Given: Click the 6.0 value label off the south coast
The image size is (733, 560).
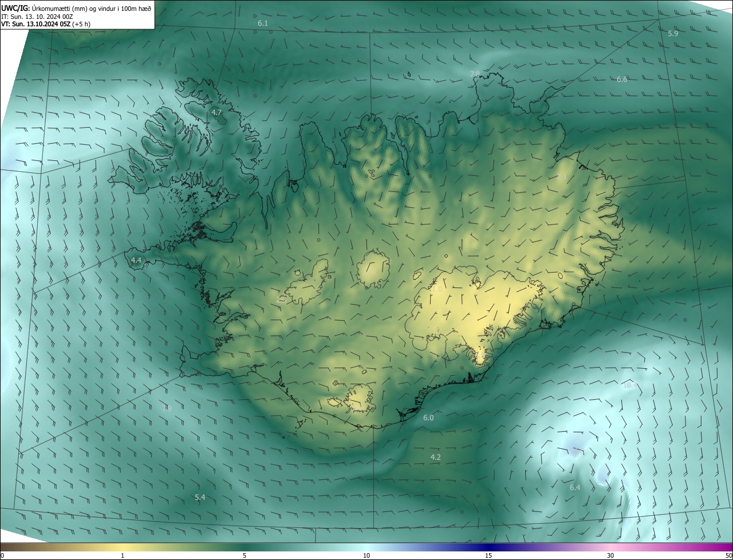Looking at the screenshot, I should tap(428, 418).
